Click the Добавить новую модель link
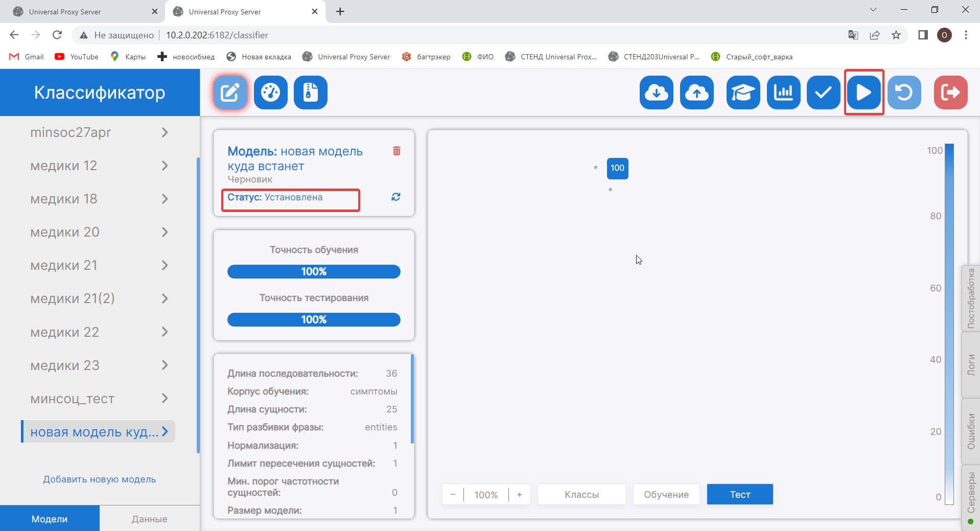This screenshot has width=980, height=531. (x=100, y=479)
